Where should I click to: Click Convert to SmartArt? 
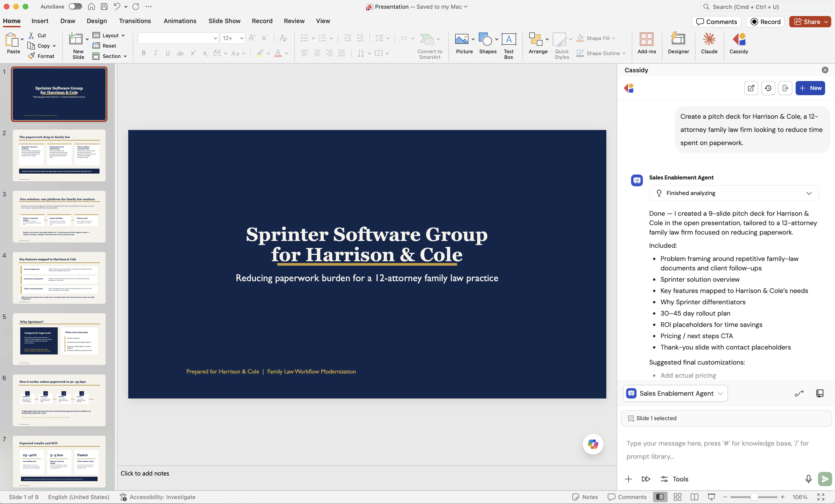click(x=429, y=46)
